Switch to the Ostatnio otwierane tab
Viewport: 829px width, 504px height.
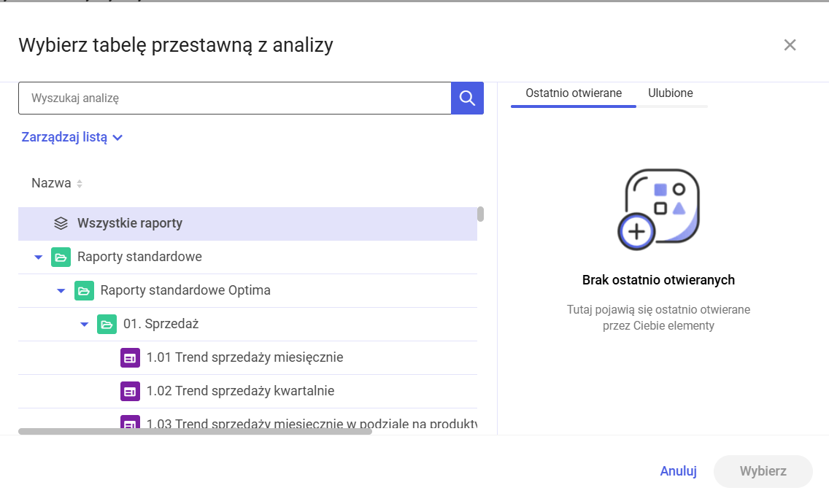tap(574, 93)
